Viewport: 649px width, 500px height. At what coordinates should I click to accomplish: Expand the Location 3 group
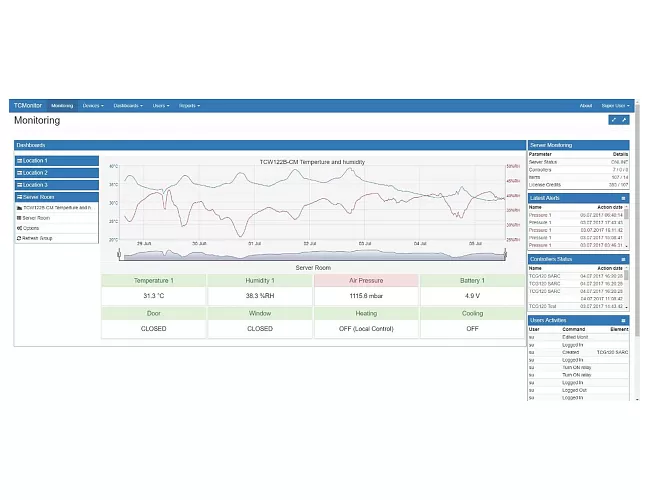tap(57, 185)
